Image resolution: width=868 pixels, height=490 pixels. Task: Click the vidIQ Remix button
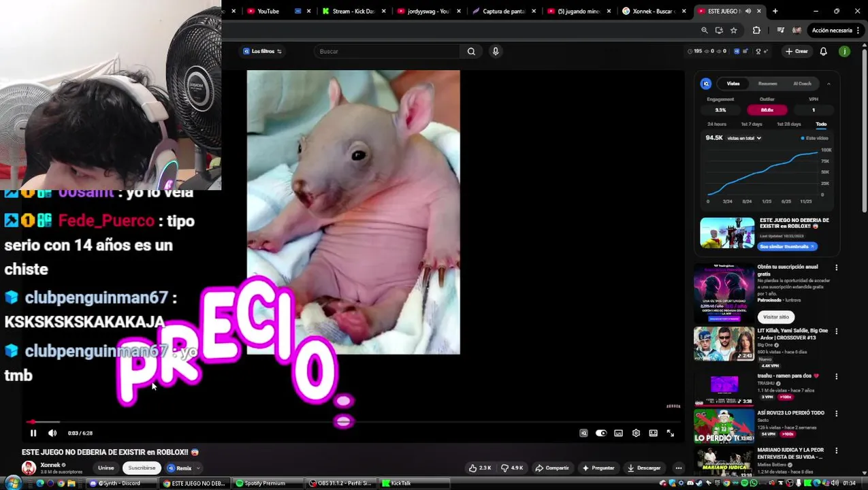(179, 468)
